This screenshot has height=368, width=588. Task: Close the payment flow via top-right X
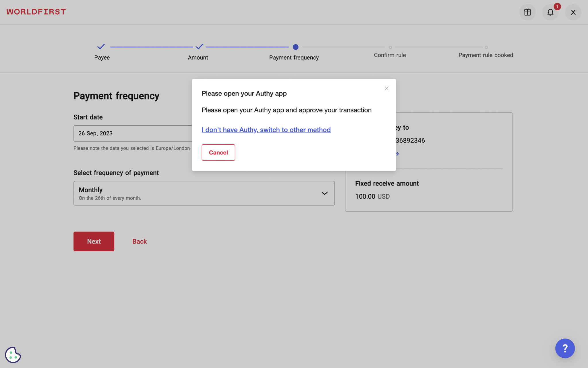click(x=573, y=12)
